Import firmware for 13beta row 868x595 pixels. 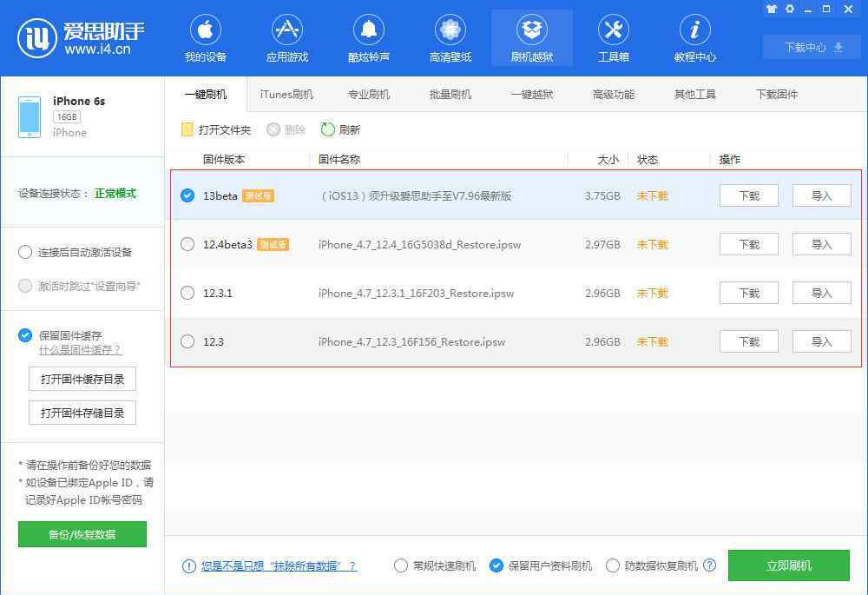click(821, 195)
